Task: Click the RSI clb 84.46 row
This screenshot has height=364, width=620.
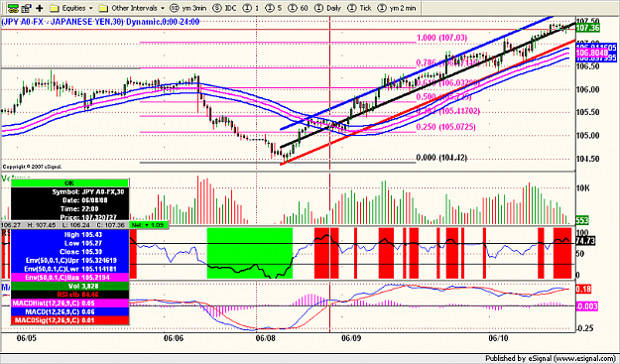Action: click(x=69, y=295)
